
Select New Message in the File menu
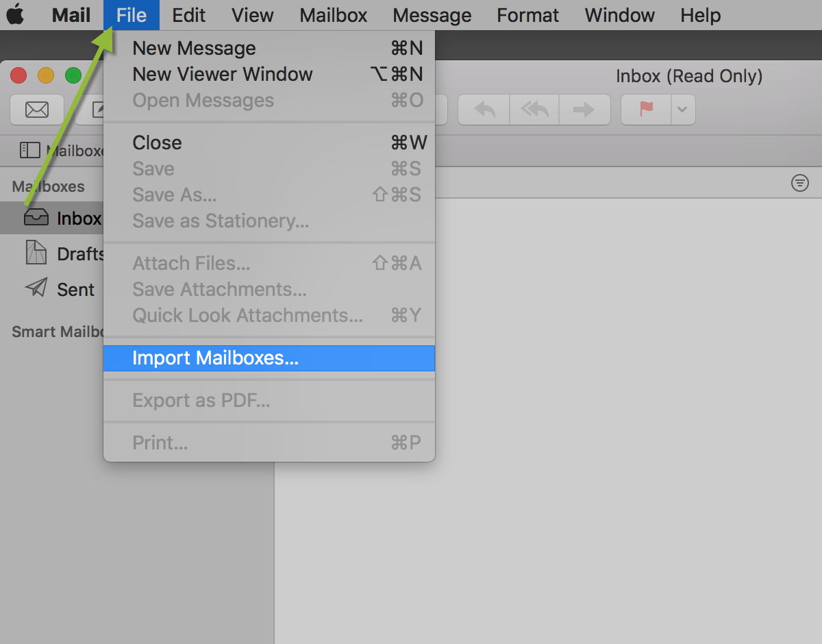pos(194,48)
